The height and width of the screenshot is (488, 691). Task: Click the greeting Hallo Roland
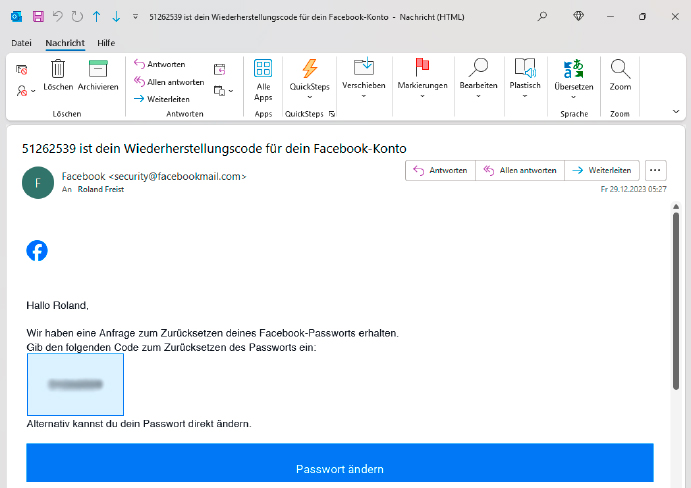57,305
